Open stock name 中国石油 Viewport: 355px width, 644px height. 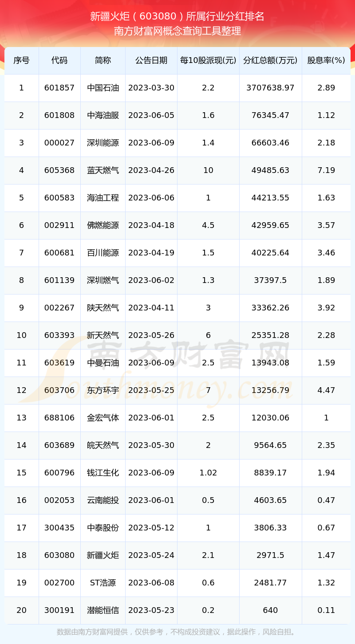point(103,88)
